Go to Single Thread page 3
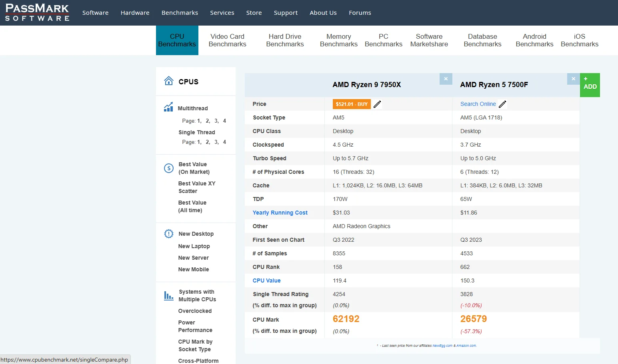Image resolution: width=618 pixels, height=364 pixels. pyautogui.click(x=216, y=142)
